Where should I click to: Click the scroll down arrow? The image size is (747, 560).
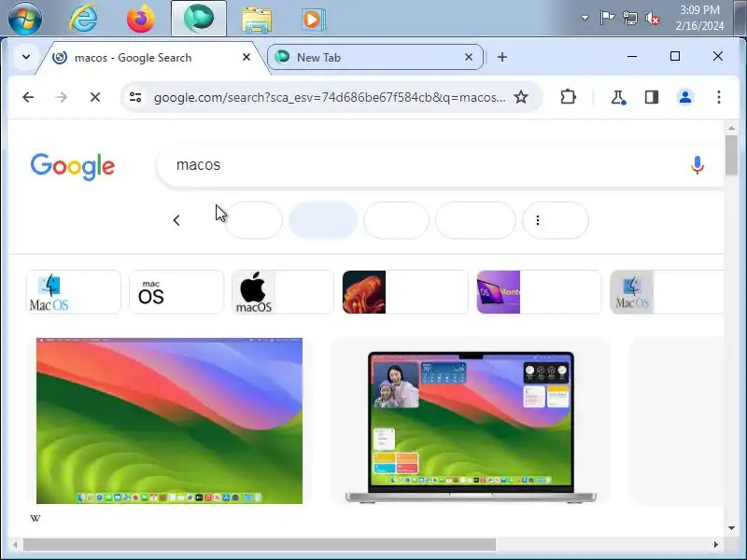pos(731,527)
